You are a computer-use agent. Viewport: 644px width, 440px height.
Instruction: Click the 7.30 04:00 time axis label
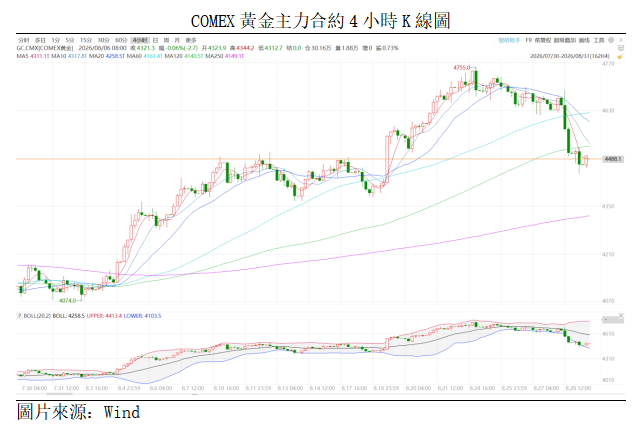34,388
